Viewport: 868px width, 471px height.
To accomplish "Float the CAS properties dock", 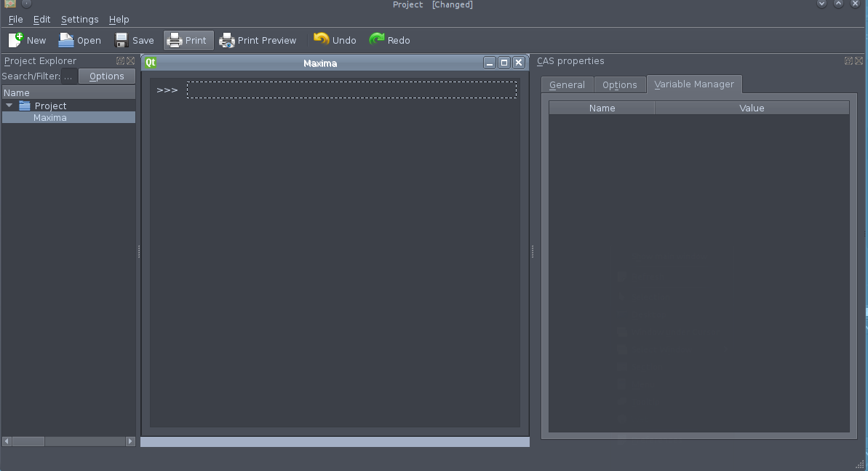I will (848, 61).
